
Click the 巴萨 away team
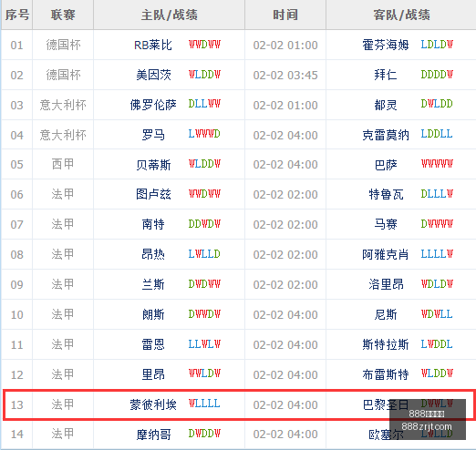pyautogui.click(x=386, y=165)
